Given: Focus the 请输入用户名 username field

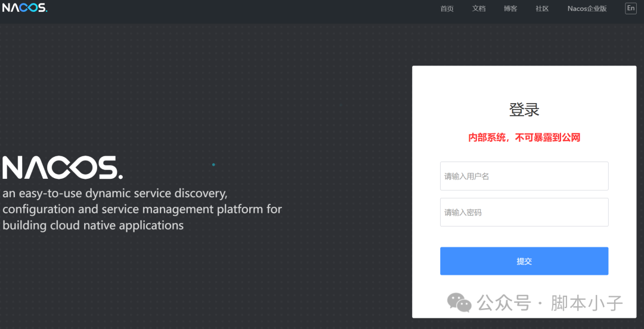Looking at the screenshot, I should (524, 176).
